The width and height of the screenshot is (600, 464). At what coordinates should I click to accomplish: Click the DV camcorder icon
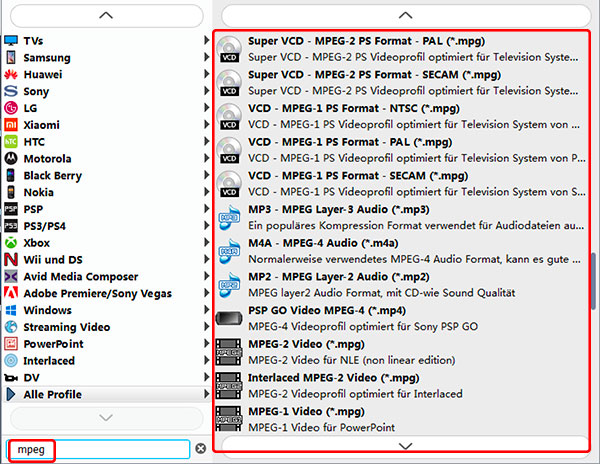click(x=11, y=378)
